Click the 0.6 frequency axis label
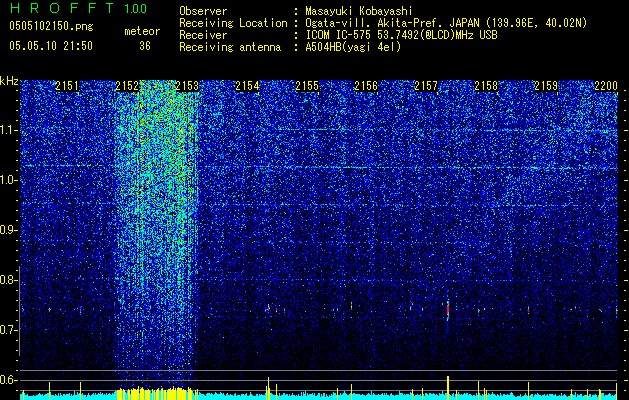The width and height of the screenshot is (629, 400). click(9, 380)
